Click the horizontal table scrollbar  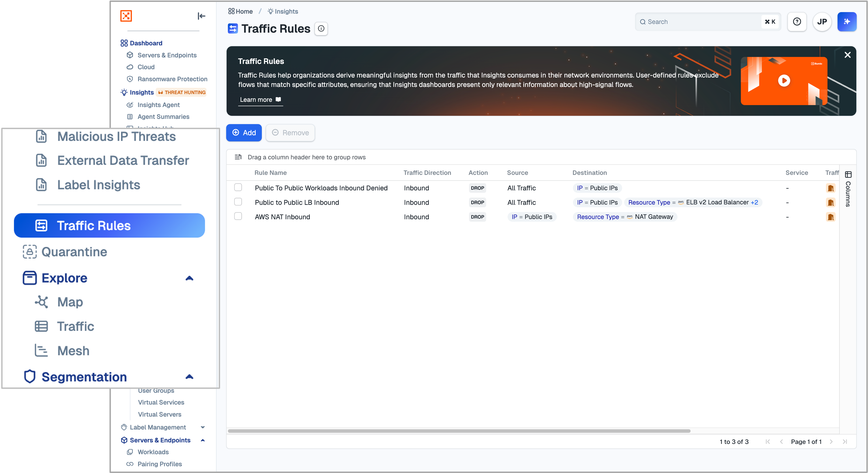pyautogui.click(x=459, y=431)
